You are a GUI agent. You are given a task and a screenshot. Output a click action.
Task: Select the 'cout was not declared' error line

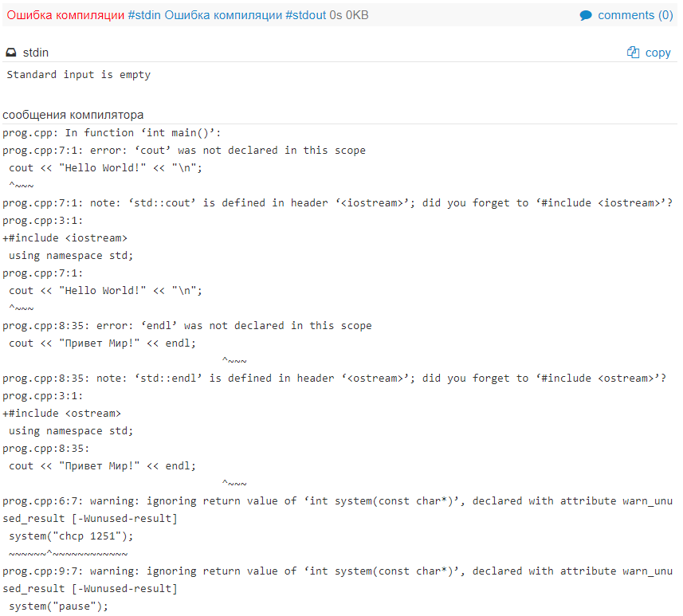184,151
